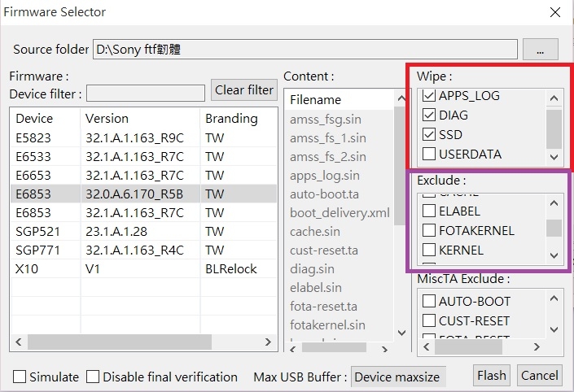Viewport: 574px width, 392px height.
Task: Toggle the SSD wipe checkbox
Action: (429, 134)
